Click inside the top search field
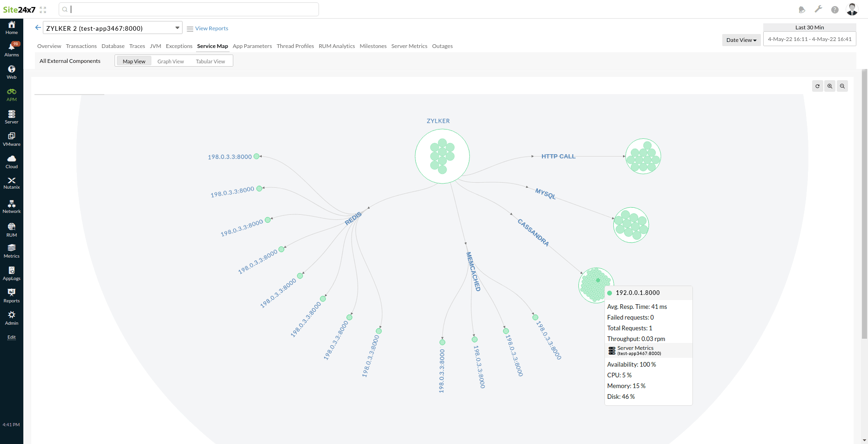868x444 pixels. click(186, 9)
